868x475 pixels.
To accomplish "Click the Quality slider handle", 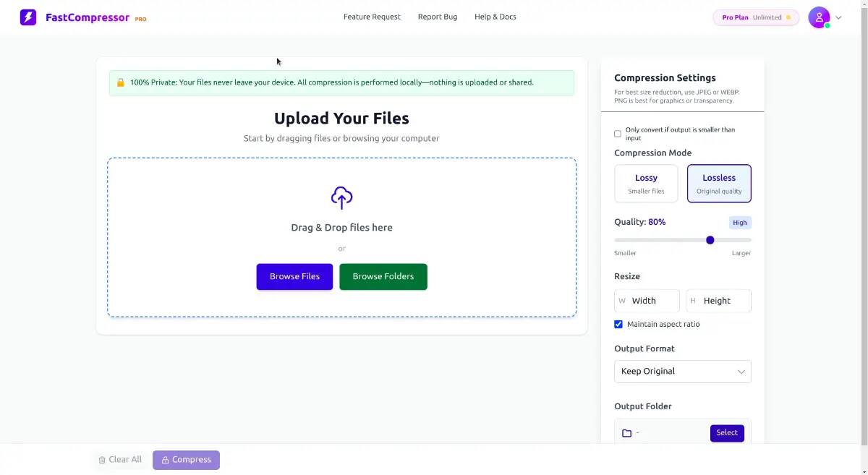I will (710, 240).
